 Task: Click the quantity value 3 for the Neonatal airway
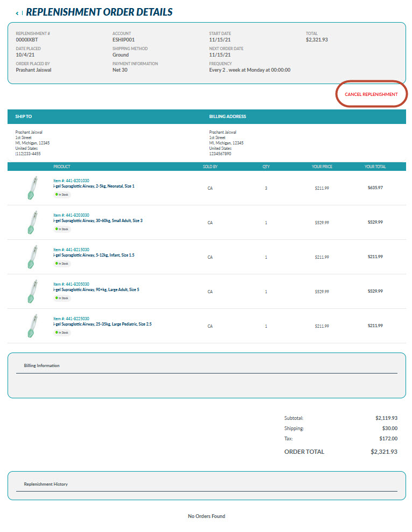[266, 188]
